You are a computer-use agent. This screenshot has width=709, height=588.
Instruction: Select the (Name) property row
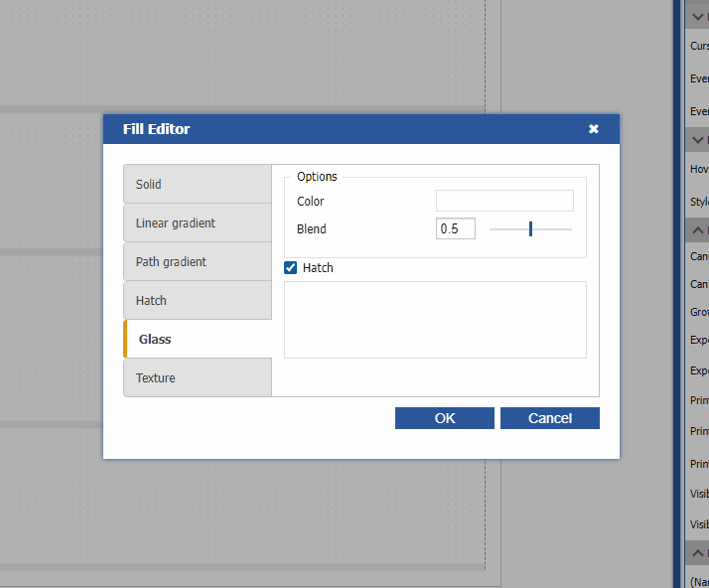pyautogui.click(x=699, y=580)
